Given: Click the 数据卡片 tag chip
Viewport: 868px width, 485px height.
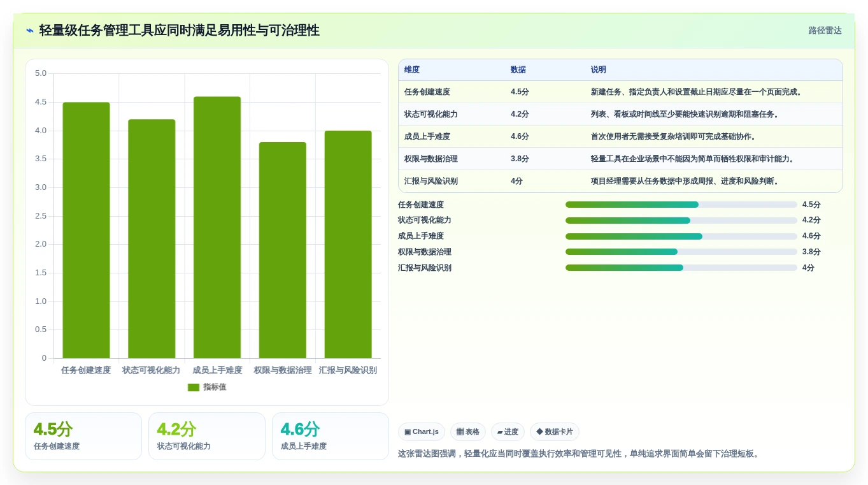Looking at the screenshot, I should [x=555, y=432].
